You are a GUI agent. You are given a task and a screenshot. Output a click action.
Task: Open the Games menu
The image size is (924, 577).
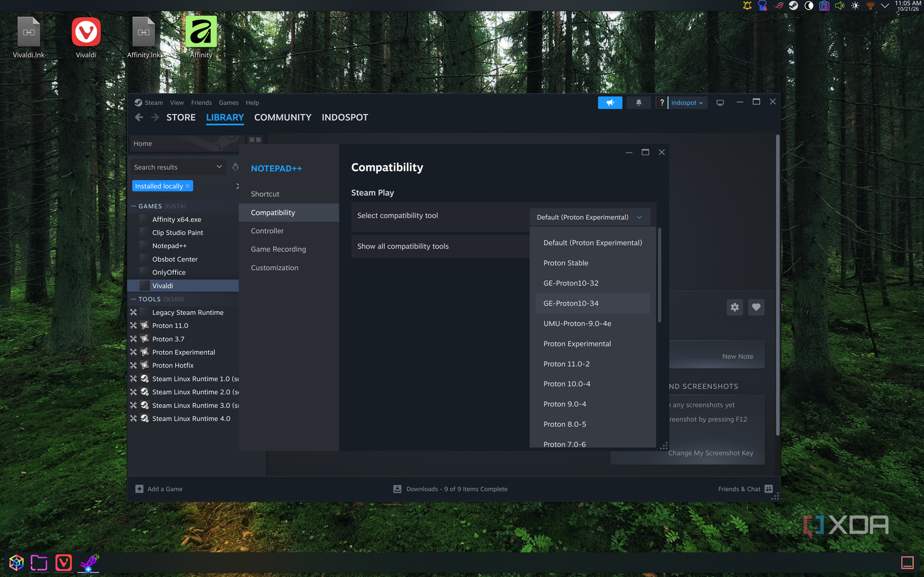point(228,102)
